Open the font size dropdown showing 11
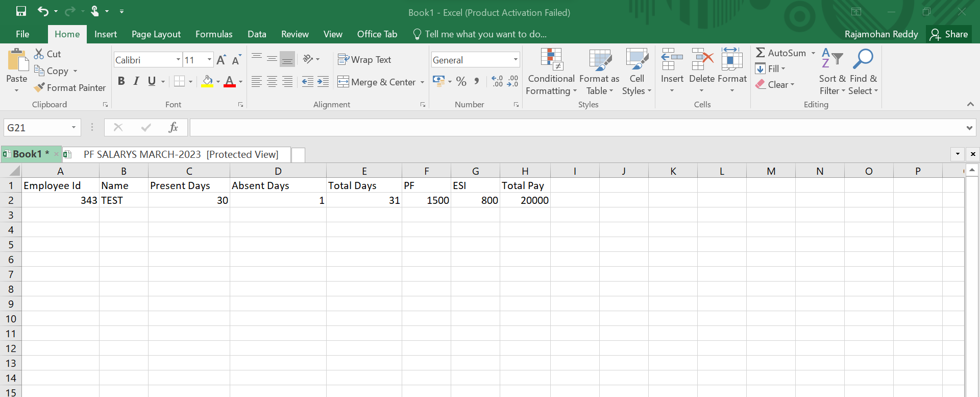 (x=209, y=60)
